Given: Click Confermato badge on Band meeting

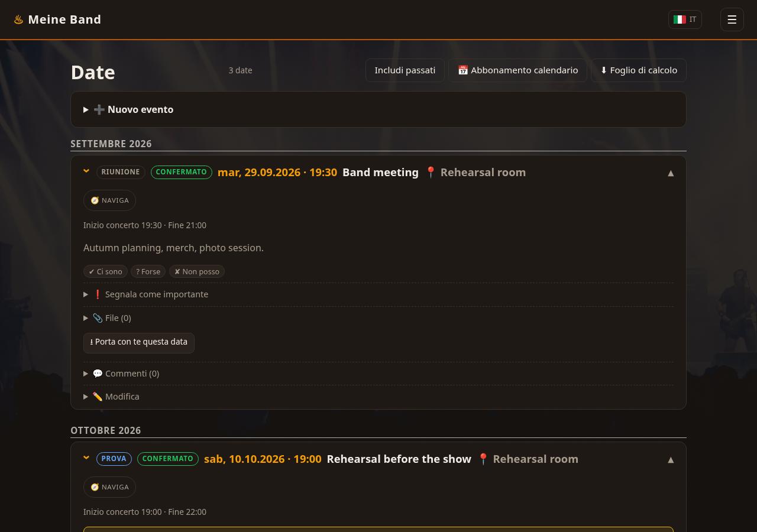Looking at the screenshot, I should coord(182,172).
